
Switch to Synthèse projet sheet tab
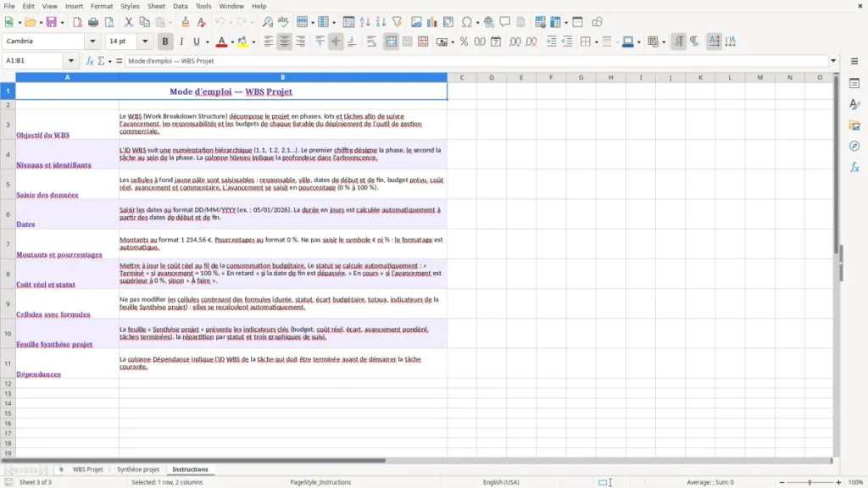click(x=138, y=469)
